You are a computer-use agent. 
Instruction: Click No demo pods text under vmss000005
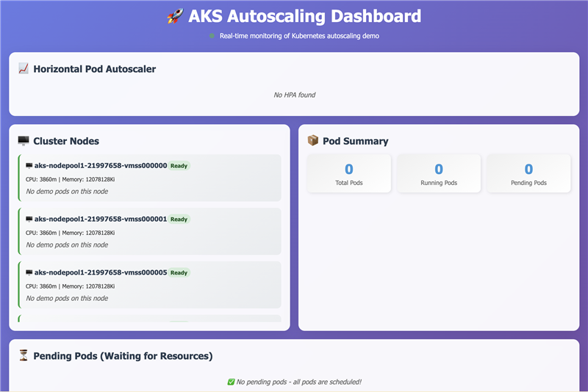(x=67, y=298)
